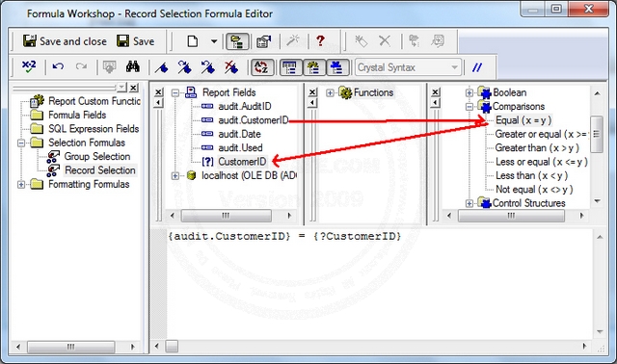Toggle the Function Tree display button
The width and height of the screenshot is (617, 364).
(x=313, y=67)
